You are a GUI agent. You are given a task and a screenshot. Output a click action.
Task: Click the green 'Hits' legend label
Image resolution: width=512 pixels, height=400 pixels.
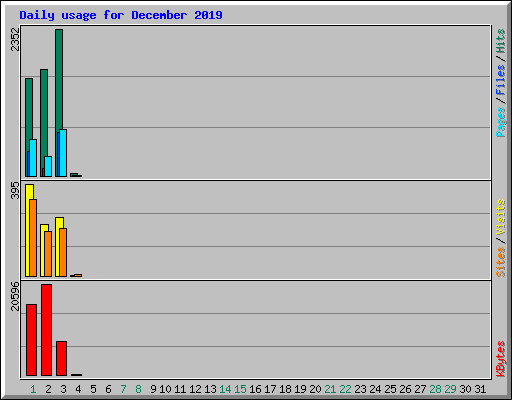tap(501, 41)
